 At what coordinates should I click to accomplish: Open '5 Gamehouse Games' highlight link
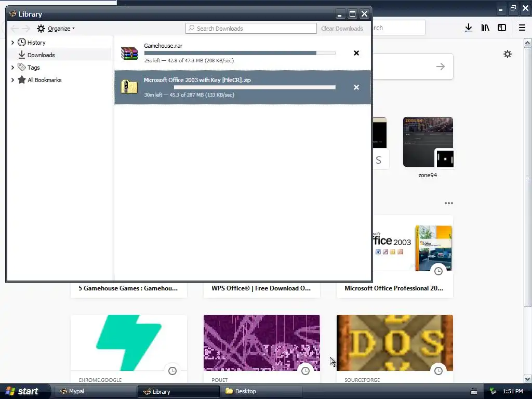[128, 288]
